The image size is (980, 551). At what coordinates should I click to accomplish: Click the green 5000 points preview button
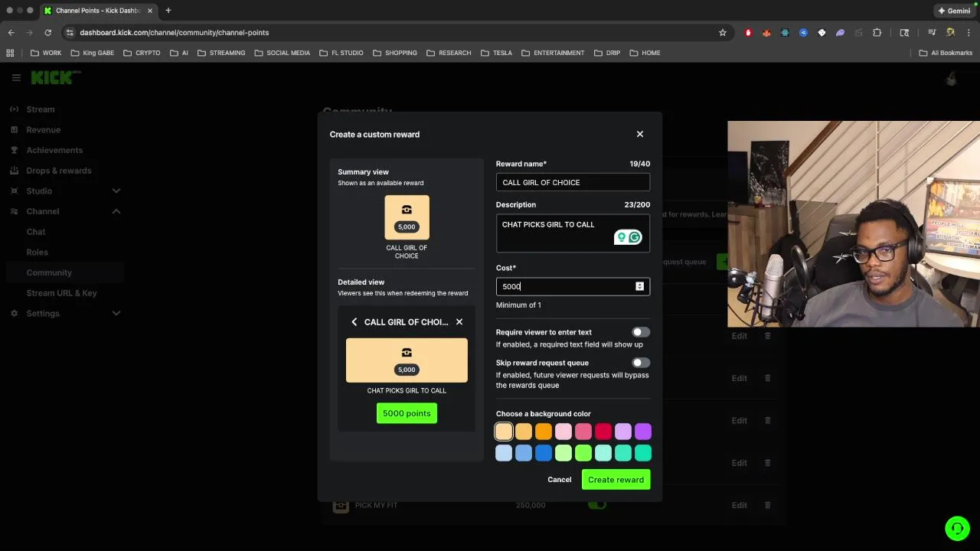tap(407, 413)
